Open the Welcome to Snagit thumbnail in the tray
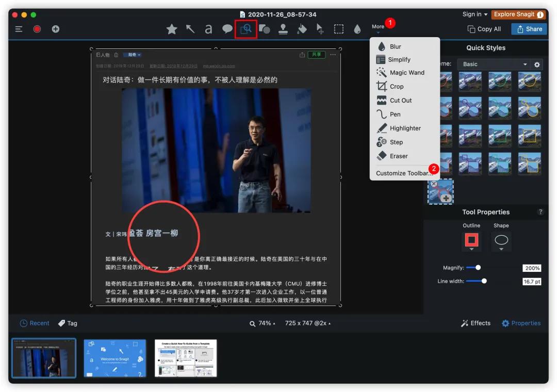 click(114, 358)
